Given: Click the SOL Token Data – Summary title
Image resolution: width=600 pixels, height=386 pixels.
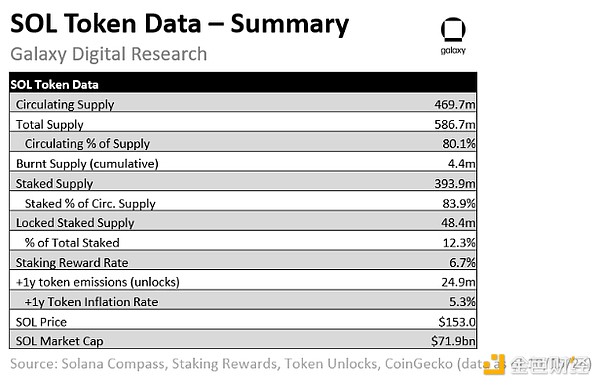Looking at the screenshot, I should click(x=179, y=24).
